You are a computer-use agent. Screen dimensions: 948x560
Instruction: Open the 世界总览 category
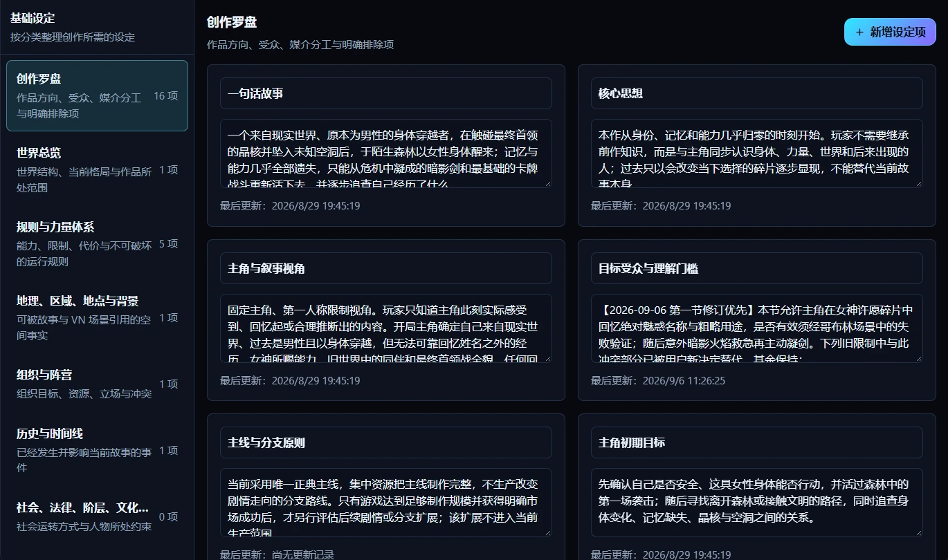click(97, 169)
